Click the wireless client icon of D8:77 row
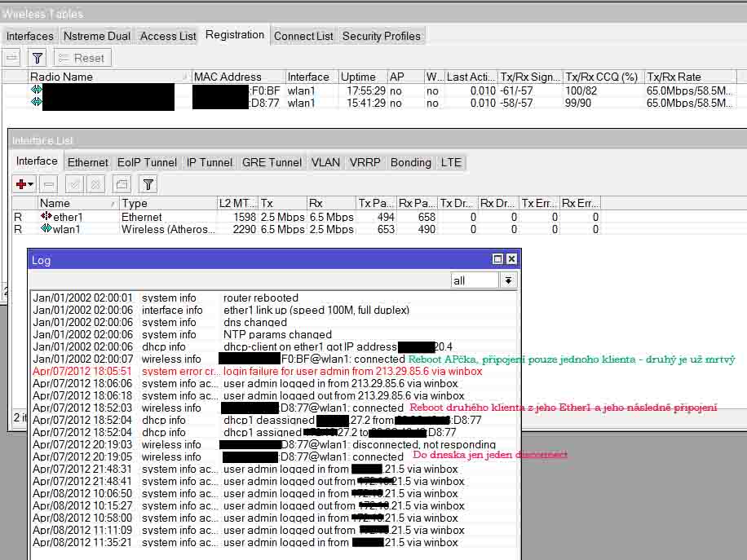 [36, 101]
